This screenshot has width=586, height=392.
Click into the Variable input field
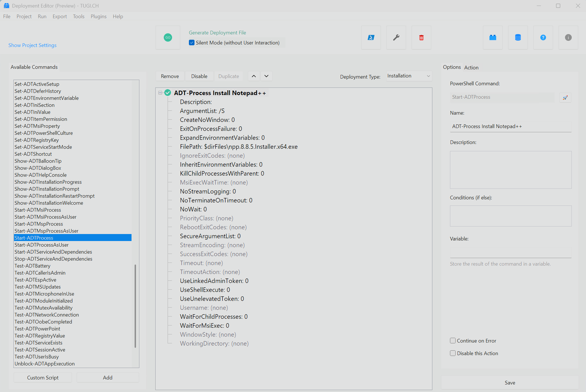pos(511,252)
